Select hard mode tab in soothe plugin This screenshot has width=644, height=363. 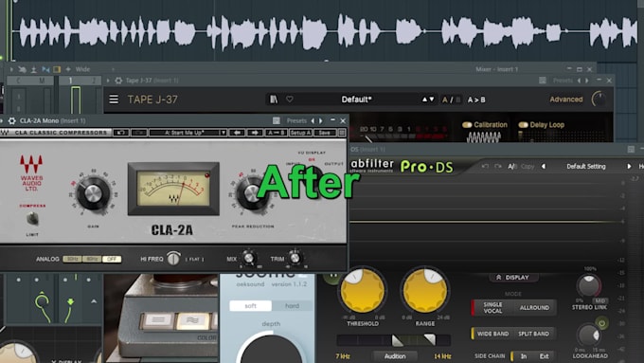click(x=292, y=306)
